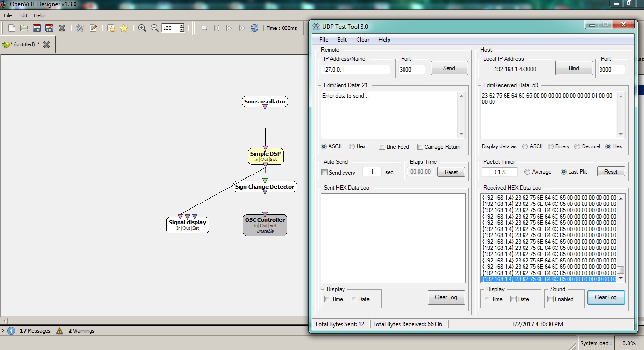This screenshot has width=644, height=350.
Task: Click the fast-forward playback button
Action: [x=242, y=28]
